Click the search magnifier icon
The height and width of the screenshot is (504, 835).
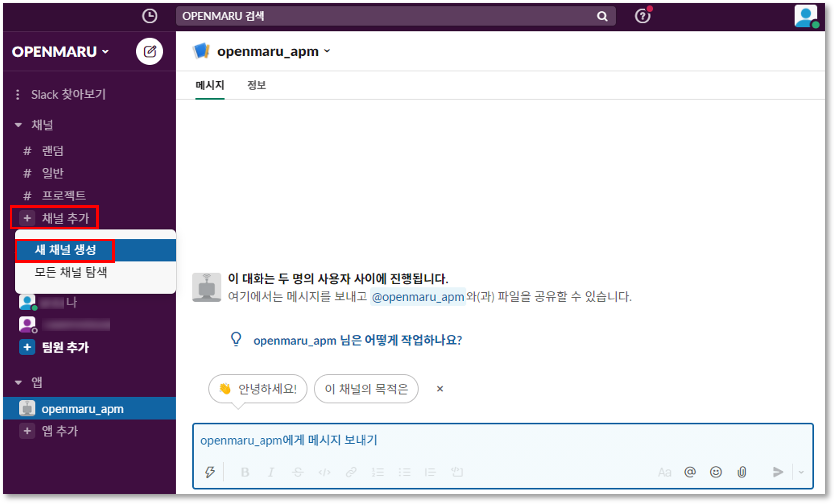point(602,16)
